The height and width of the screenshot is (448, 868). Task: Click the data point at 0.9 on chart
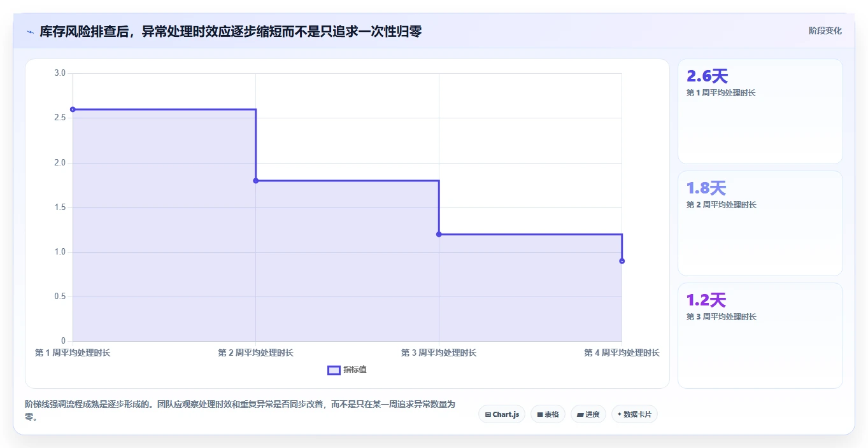(x=622, y=261)
